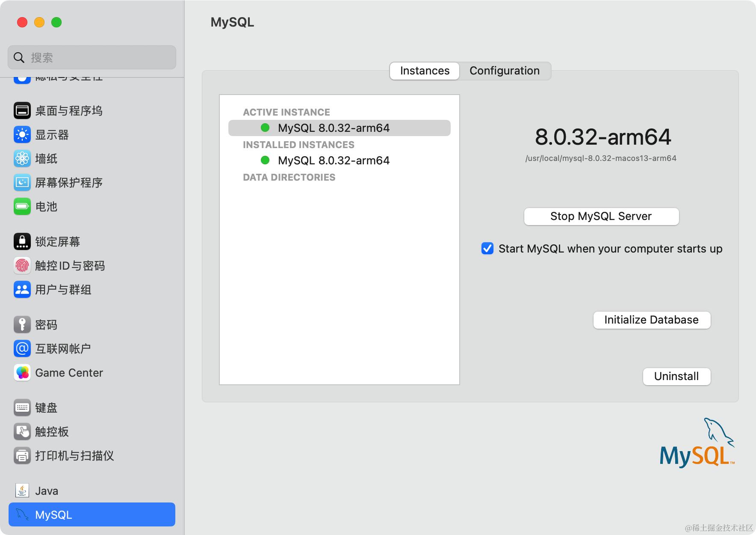Click the 8.0.32-arm64 version heading

[603, 137]
